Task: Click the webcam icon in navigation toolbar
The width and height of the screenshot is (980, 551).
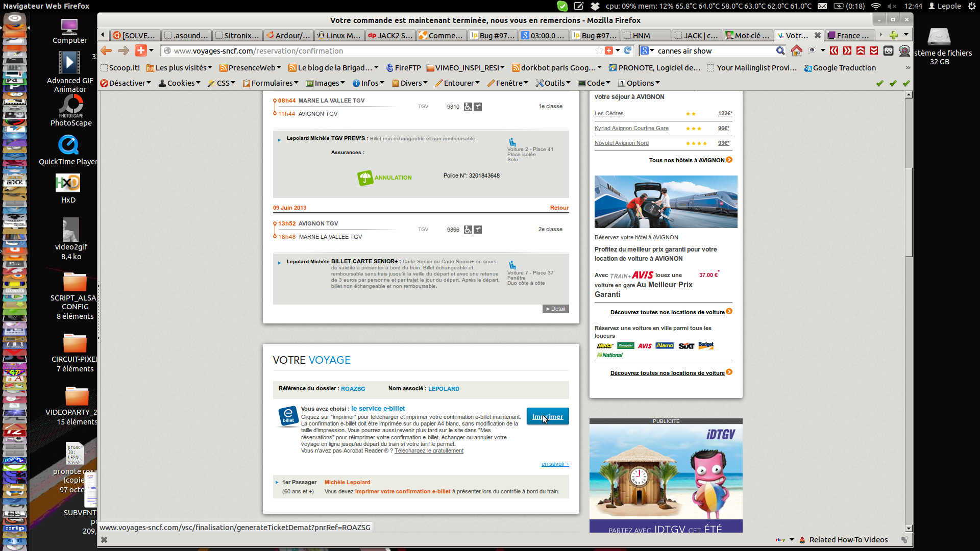Action: 904,51
